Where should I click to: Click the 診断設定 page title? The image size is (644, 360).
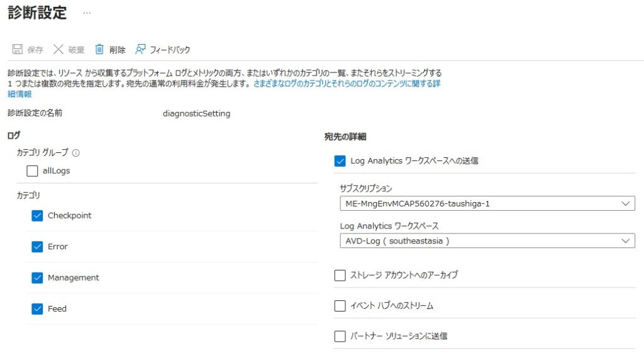coord(37,13)
